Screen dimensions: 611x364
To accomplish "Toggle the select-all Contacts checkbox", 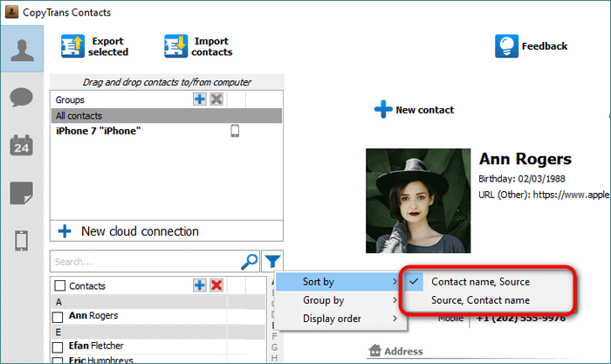I will coord(60,285).
